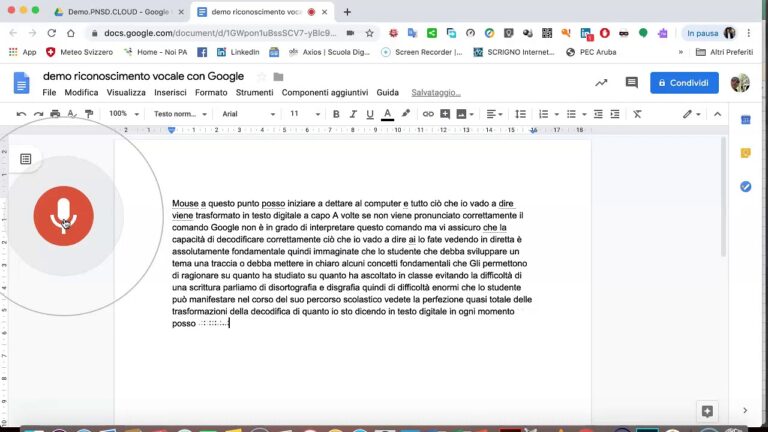The width and height of the screenshot is (768, 432).
Task: Open the Inserisci menu
Action: (170, 93)
